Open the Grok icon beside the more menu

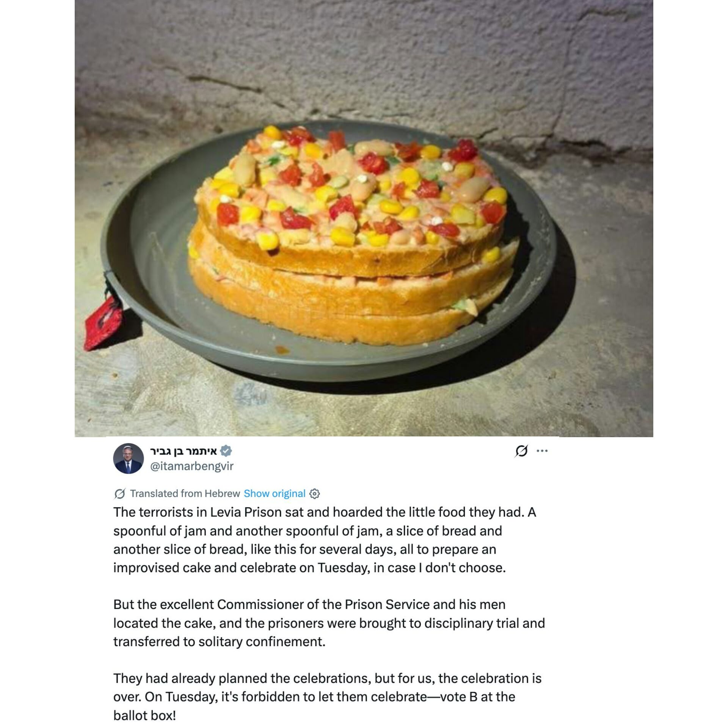[x=521, y=451]
